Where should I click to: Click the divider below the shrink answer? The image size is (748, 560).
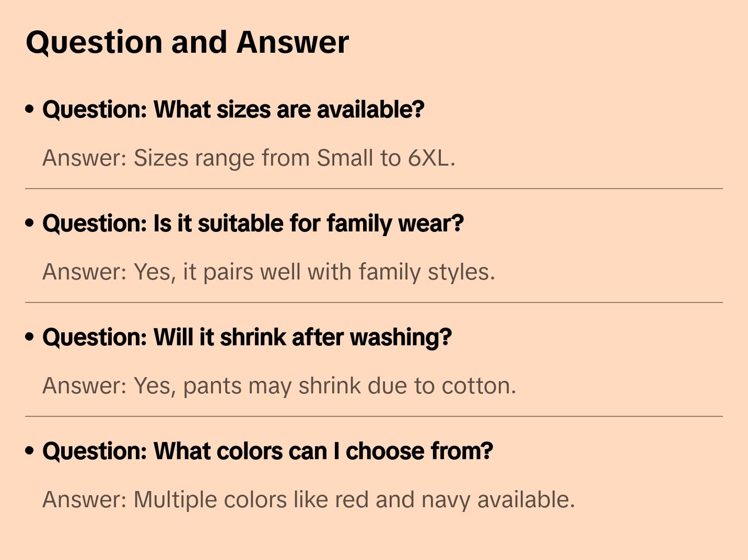(x=374, y=416)
